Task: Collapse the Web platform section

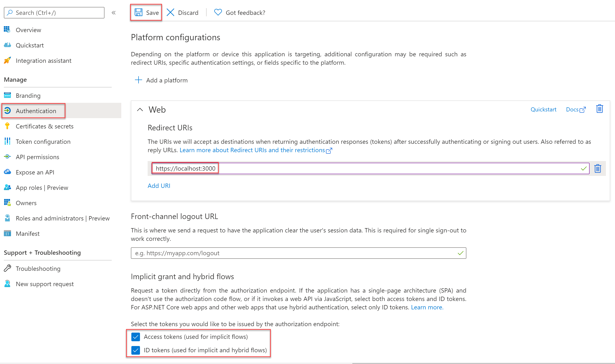Action: [140, 109]
